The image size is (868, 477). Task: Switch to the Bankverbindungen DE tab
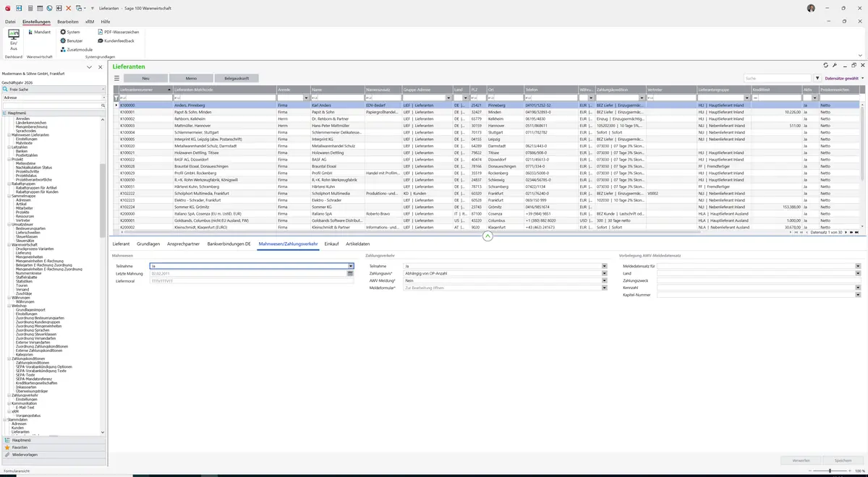[229, 244]
